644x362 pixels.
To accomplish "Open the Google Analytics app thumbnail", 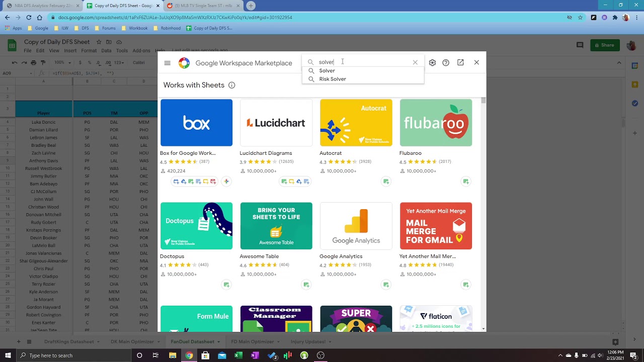I will point(356,226).
